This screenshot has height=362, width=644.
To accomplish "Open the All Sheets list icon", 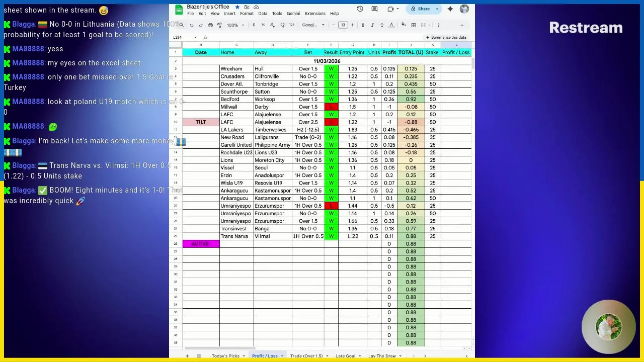I will (x=199, y=356).
